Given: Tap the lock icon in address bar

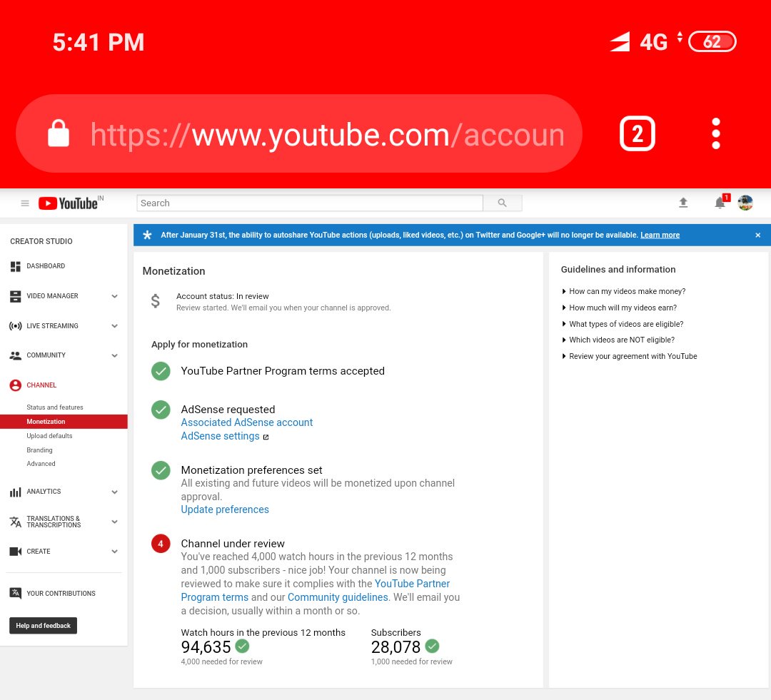Looking at the screenshot, I should coord(59,133).
